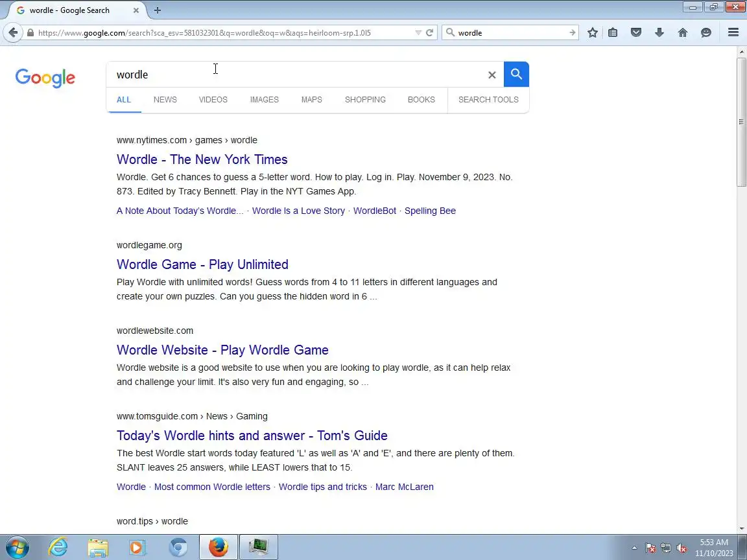
Task: Open Wordle - The New York Times result
Action: tap(202, 159)
